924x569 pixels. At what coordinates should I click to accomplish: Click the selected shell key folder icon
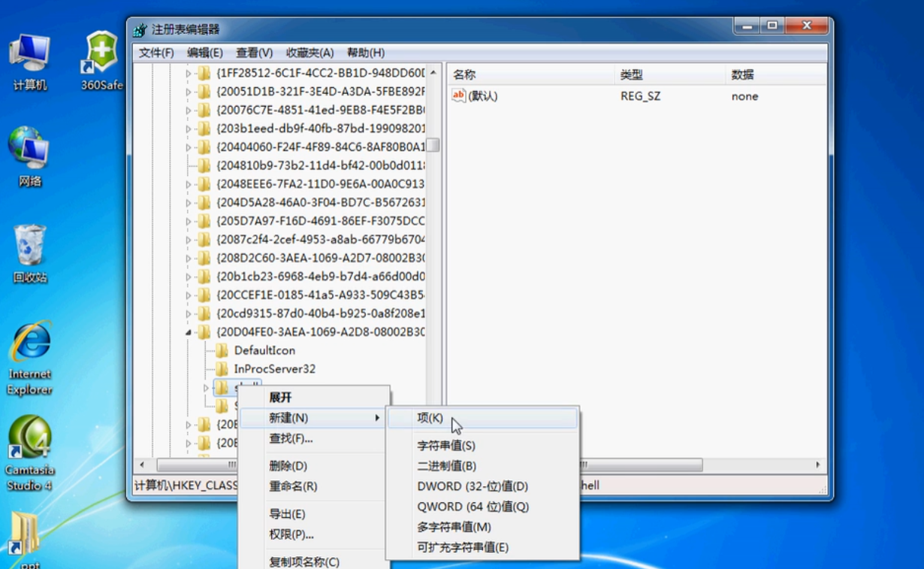222,388
